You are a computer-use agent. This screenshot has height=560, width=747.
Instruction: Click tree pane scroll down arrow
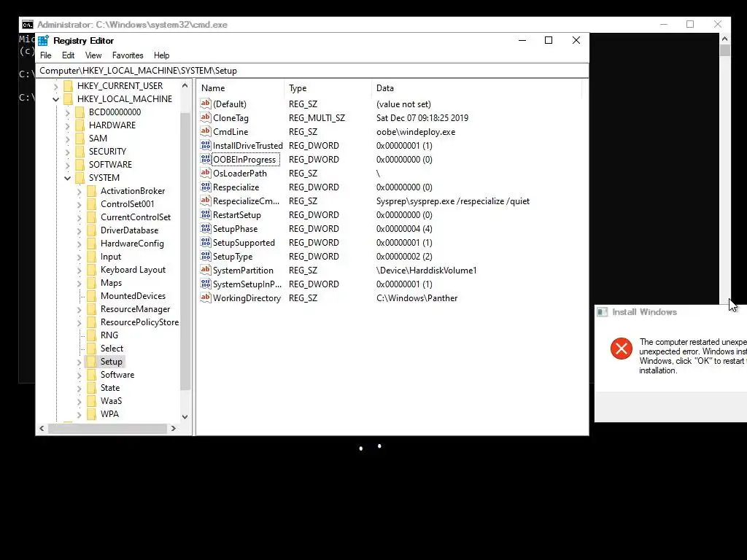[185, 416]
